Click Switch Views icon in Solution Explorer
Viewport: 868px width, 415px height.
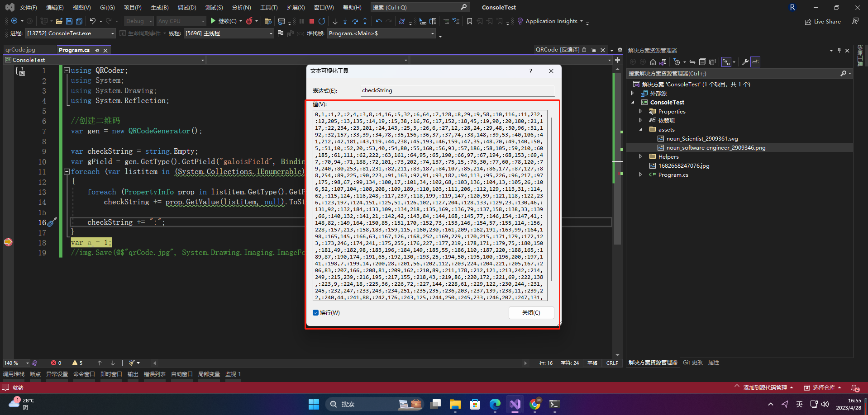pos(663,62)
